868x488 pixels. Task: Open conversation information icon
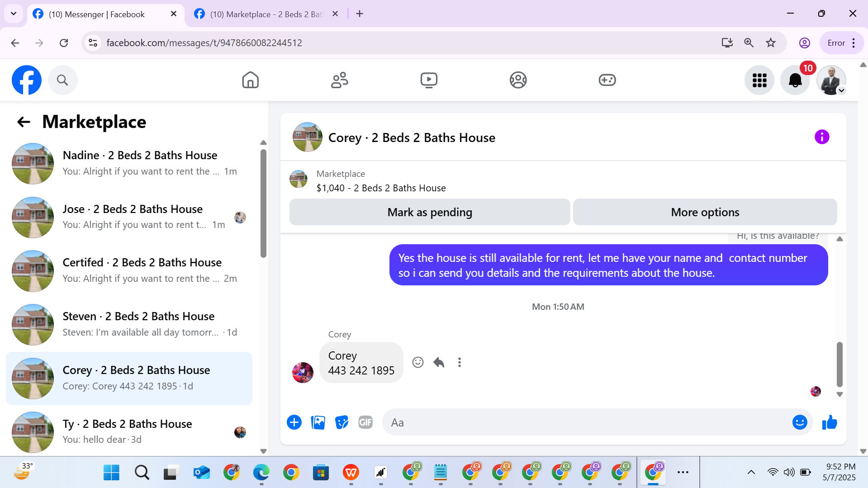[822, 137]
